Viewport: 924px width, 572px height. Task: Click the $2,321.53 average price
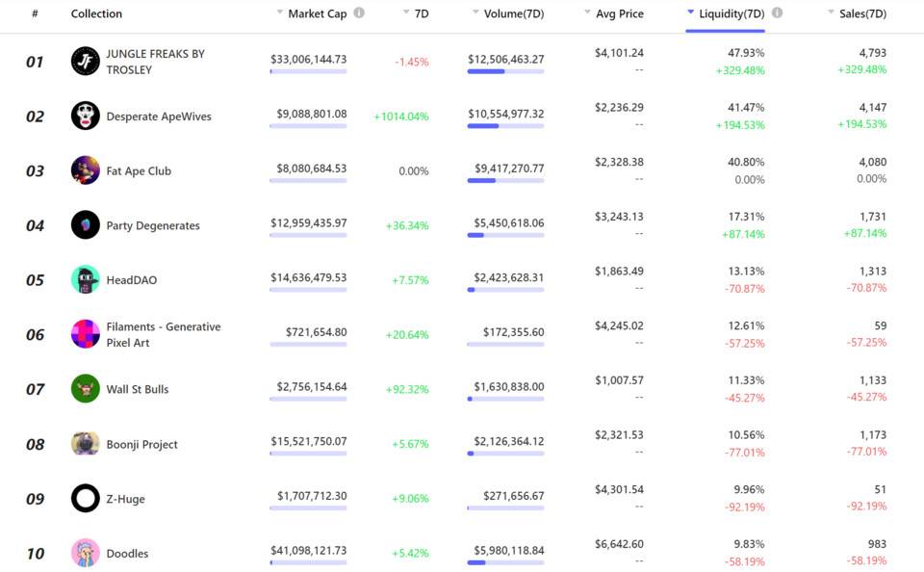pos(619,434)
